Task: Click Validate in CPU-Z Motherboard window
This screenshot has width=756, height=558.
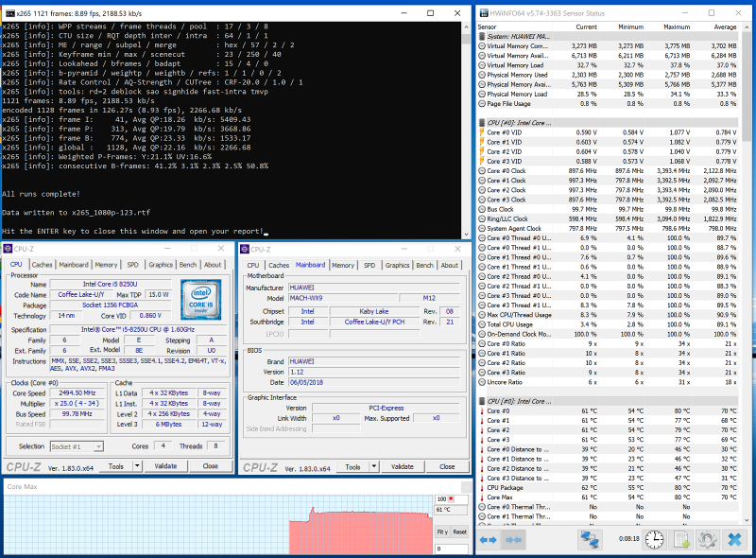Action: point(403,467)
